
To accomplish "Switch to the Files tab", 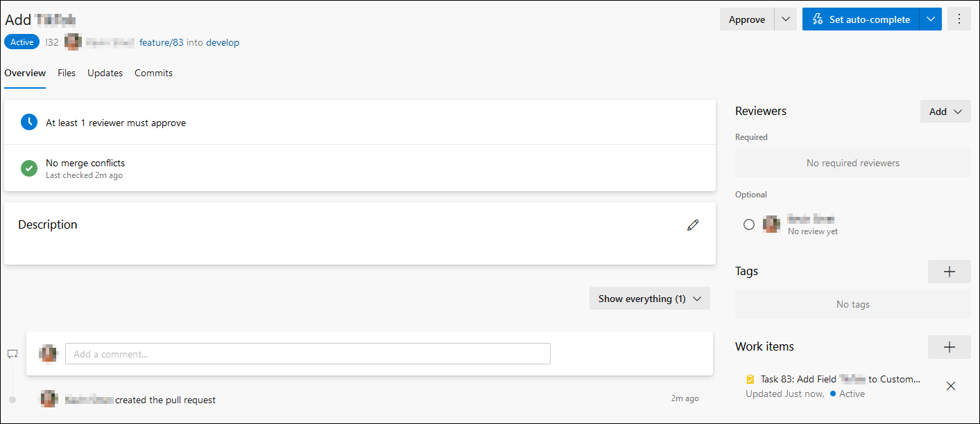I will pos(67,73).
